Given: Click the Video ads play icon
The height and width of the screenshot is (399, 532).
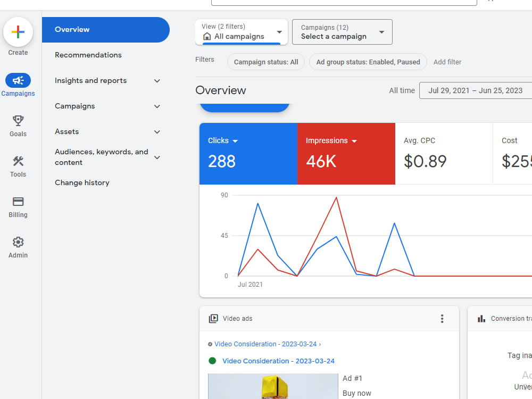Looking at the screenshot, I should tap(213, 319).
